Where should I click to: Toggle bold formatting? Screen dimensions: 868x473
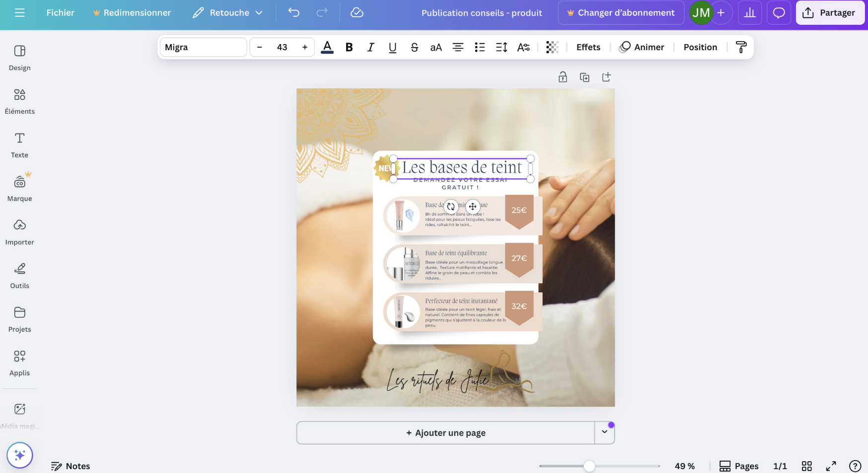(x=349, y=47)
